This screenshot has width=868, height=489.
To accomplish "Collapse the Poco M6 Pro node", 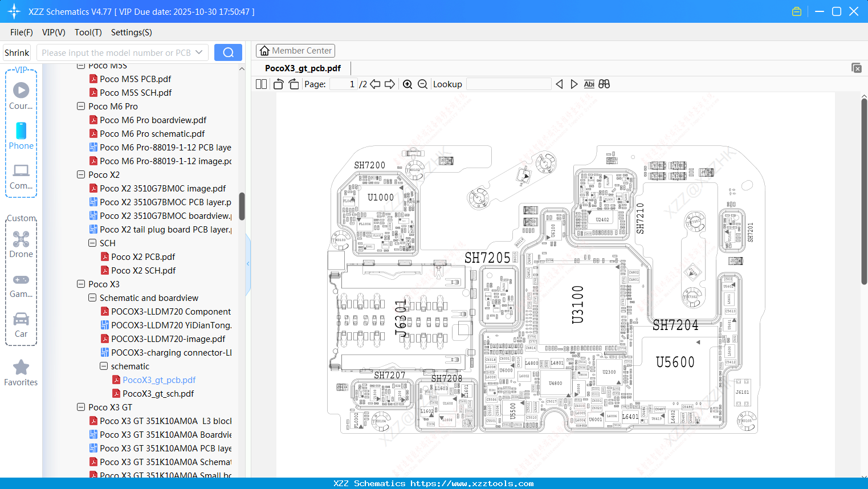I will [80, 106].
